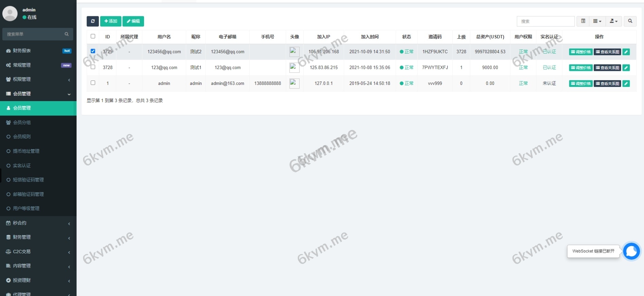The width and height of the screenshot is (644, 296).
Task: Expand the 秒合约 sidebar menu
Action: [x=38, y=223]
